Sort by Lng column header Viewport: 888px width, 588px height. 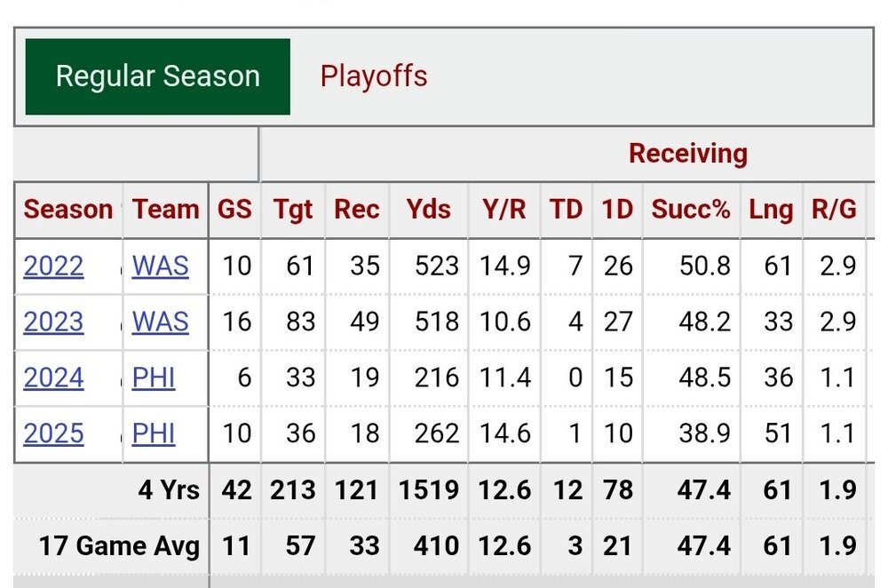click(771, 210)
